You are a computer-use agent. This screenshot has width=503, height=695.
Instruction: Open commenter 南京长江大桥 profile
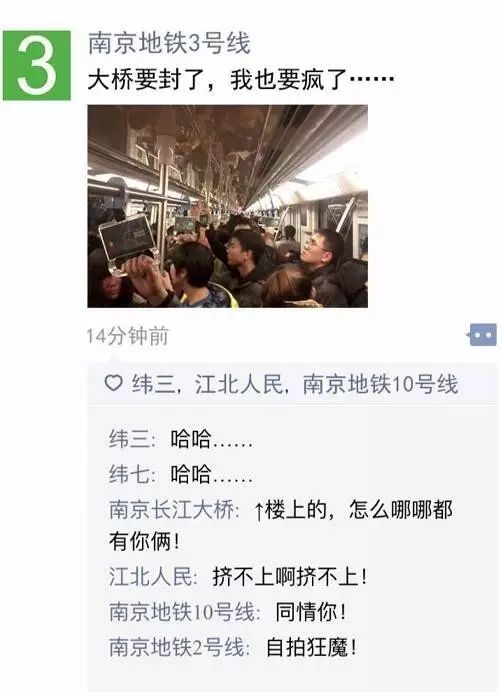[172, 510]
